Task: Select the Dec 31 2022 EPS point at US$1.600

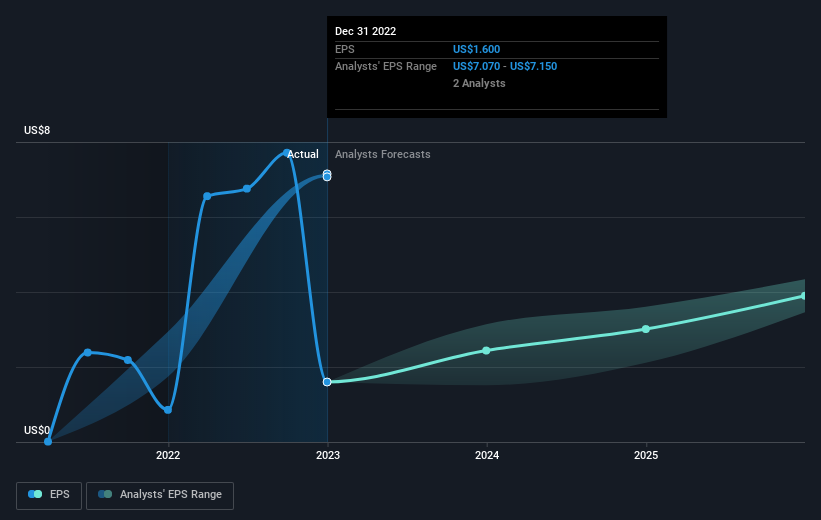Action: coord(327,382)
